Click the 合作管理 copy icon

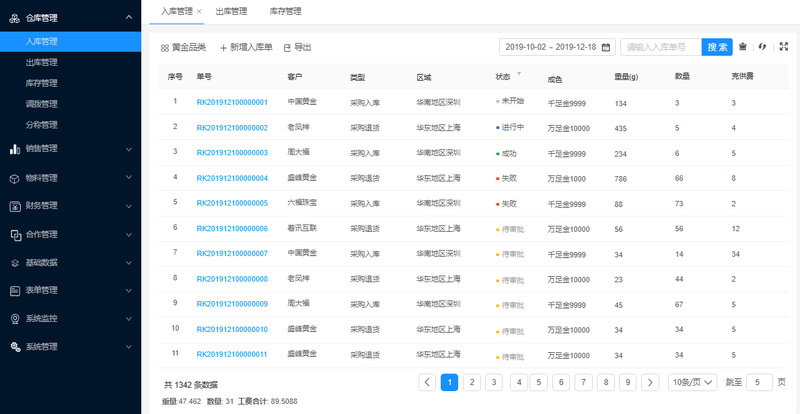[x=15, y=234]
